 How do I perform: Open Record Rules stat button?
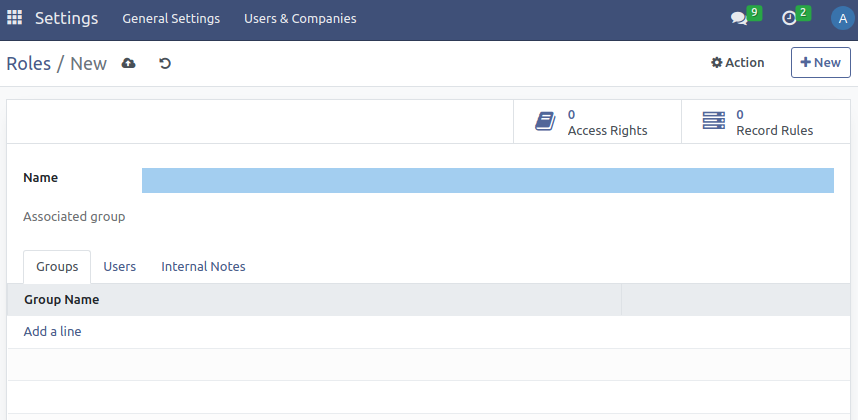(x=765, y=122)
